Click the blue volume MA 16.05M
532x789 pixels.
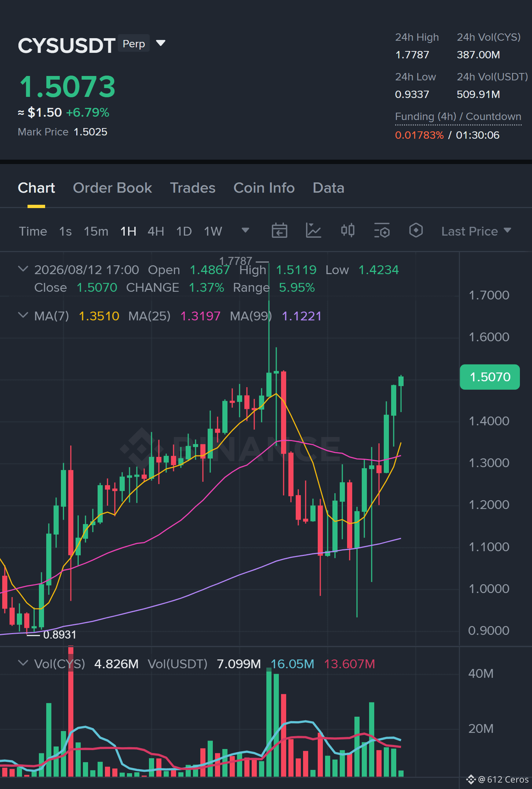click(292, 664)
